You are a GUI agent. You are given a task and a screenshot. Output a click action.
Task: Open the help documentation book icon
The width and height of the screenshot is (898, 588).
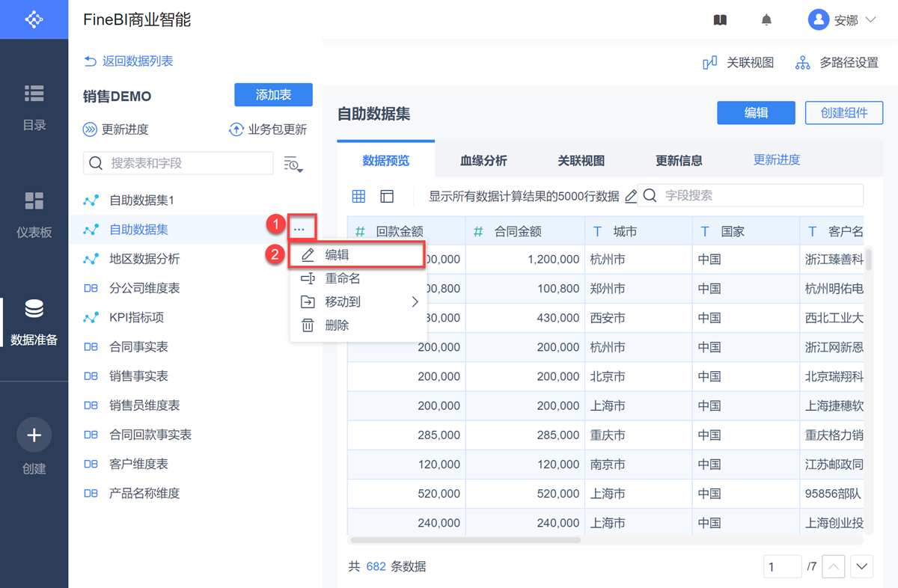[x=720, y=20]
